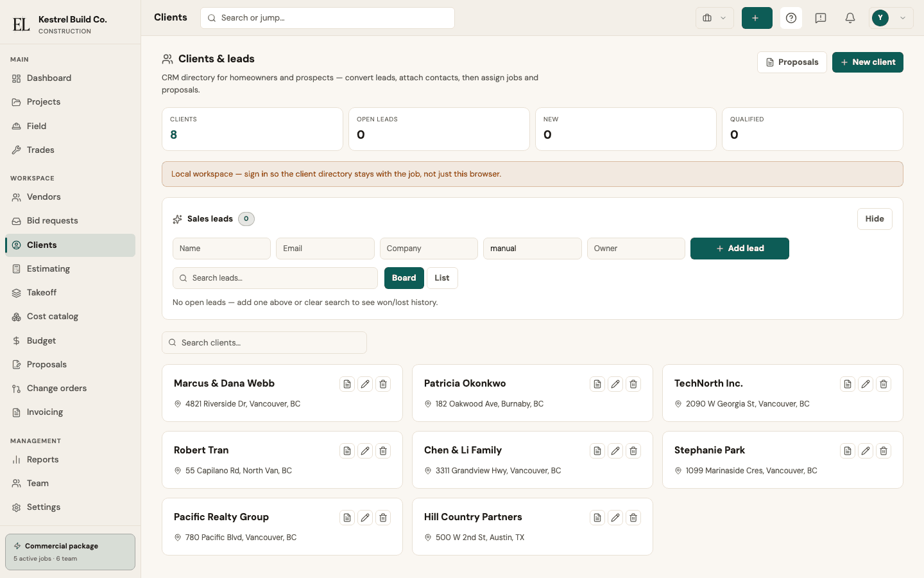Open the user avatar account menu
The height and width of the screenshot is (578, 924).
click(x=891, y=18)
